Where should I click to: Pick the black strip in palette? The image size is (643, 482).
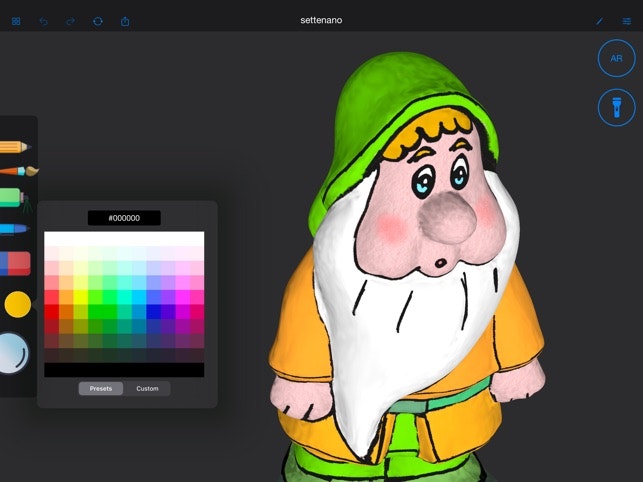coord(124,370)
